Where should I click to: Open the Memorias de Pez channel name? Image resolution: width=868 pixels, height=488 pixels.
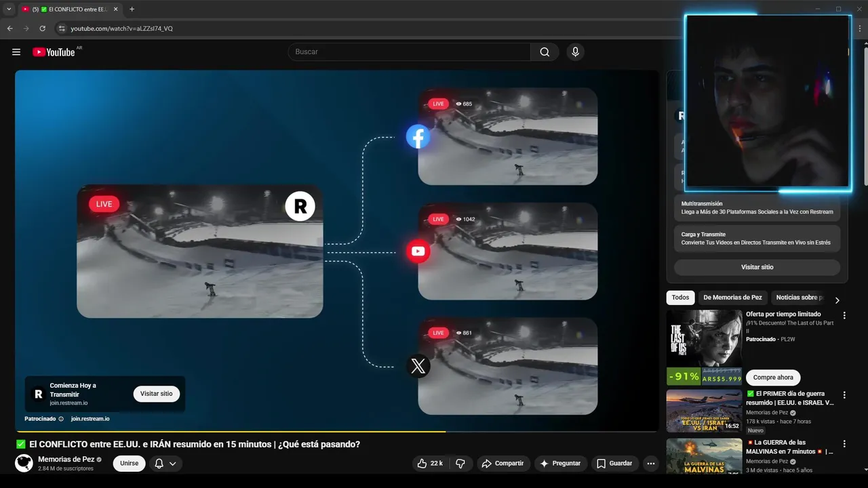coord(66,459)
